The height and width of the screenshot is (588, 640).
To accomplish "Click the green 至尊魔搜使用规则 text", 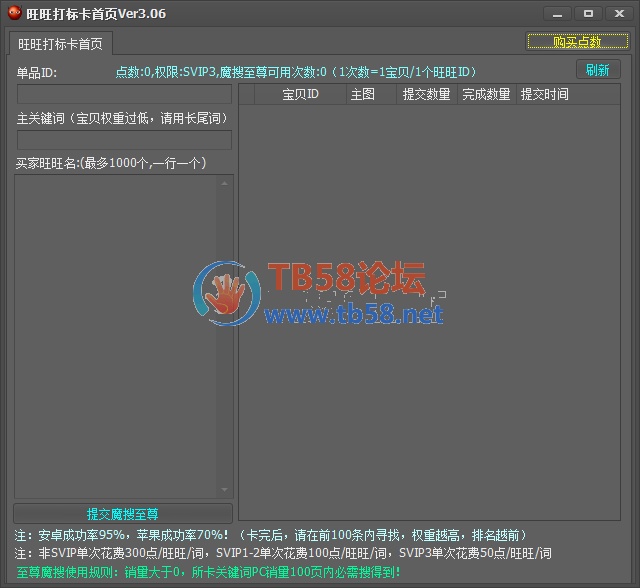I will click(x=208, y=572).
